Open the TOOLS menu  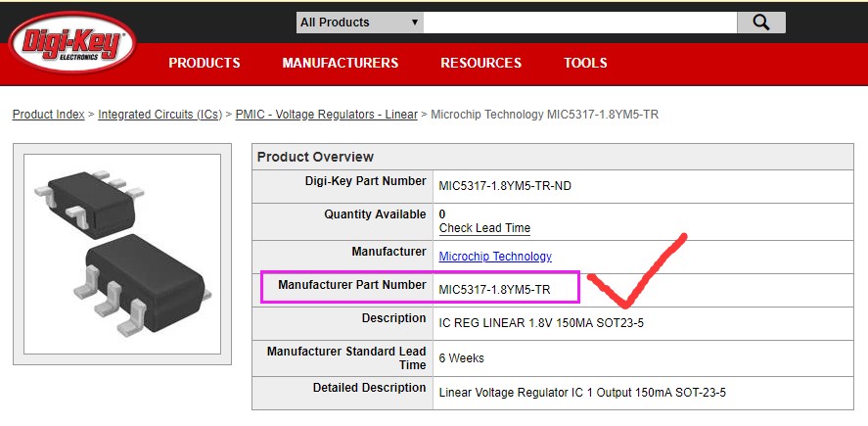point(585,63)
